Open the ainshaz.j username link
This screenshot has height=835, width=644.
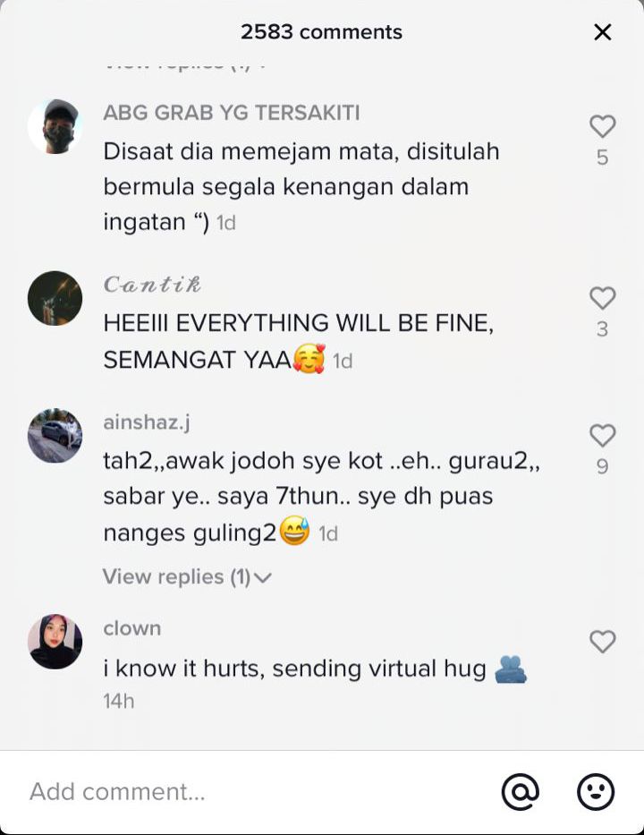(x=147, y=422)
